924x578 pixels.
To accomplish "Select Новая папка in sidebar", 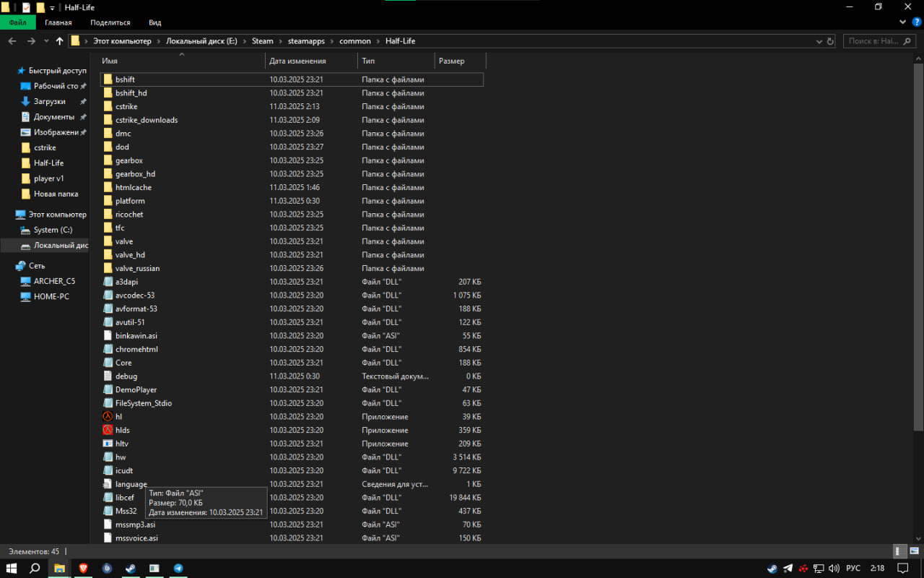I will (56, 194).
